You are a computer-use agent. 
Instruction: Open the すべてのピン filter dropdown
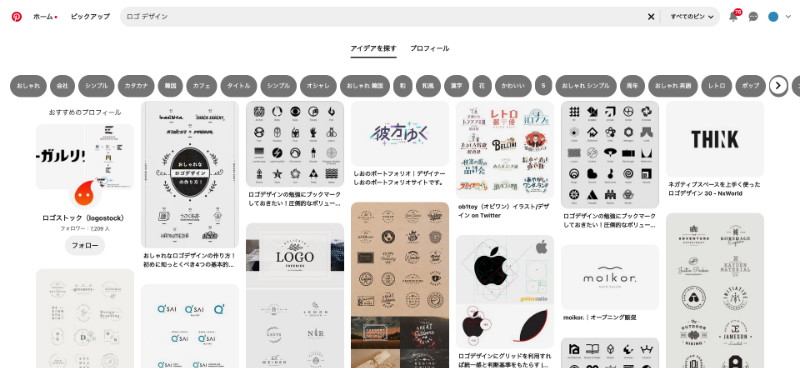point(691,17)
